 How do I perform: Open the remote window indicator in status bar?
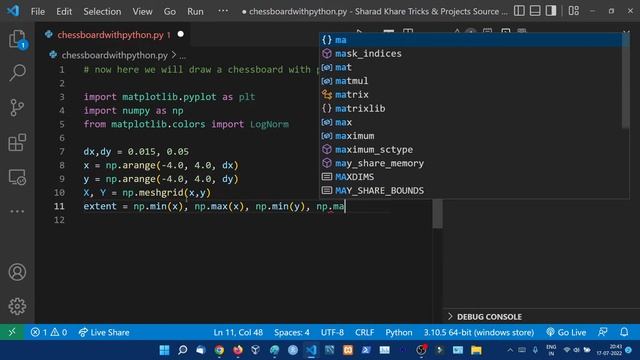click(12, 332)
